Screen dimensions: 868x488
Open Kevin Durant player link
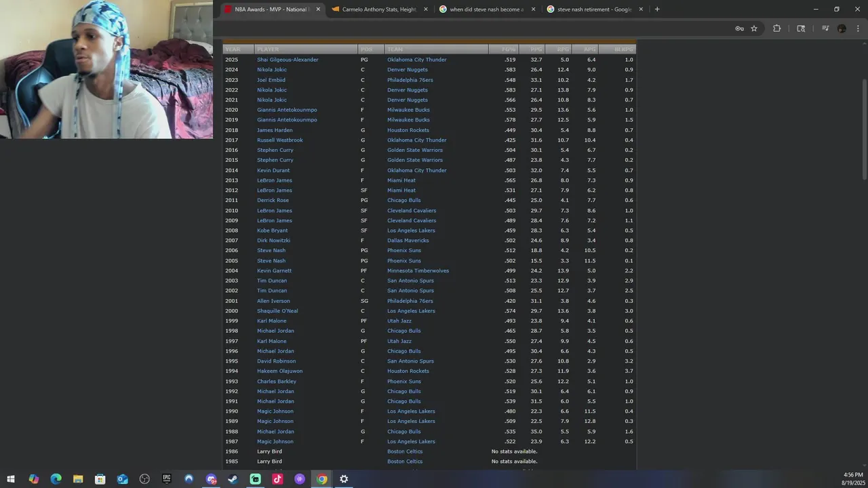click(273, 170)
